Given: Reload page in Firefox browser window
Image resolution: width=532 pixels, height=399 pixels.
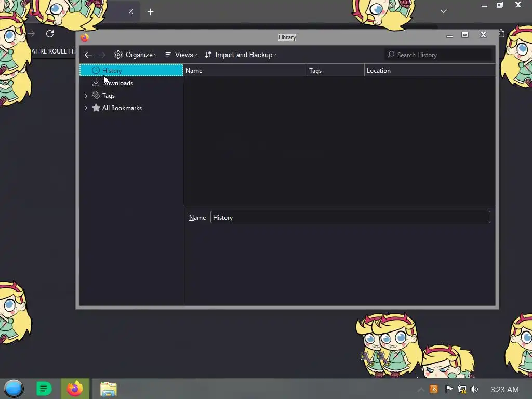Looking at the screenshot, I should coord(50,34).
